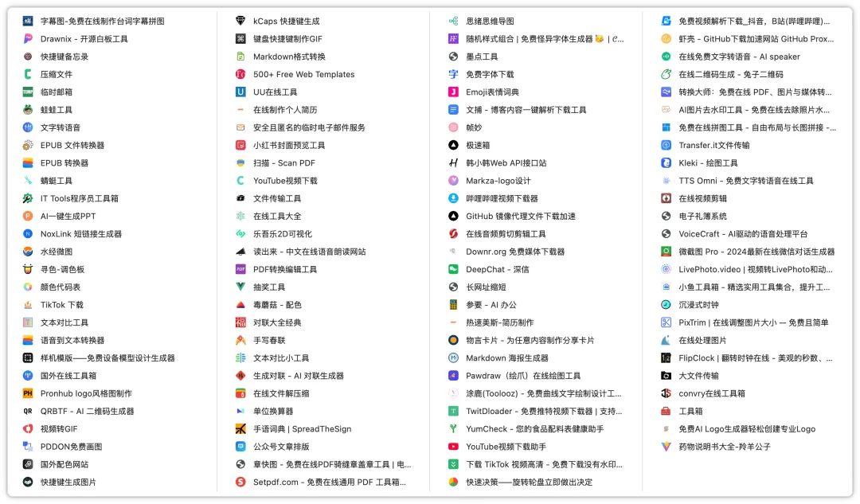Click the Emoji表情词典 icon
Image resolution: width=860 pixels, height=504 pixels.
(x=453, y=92)
